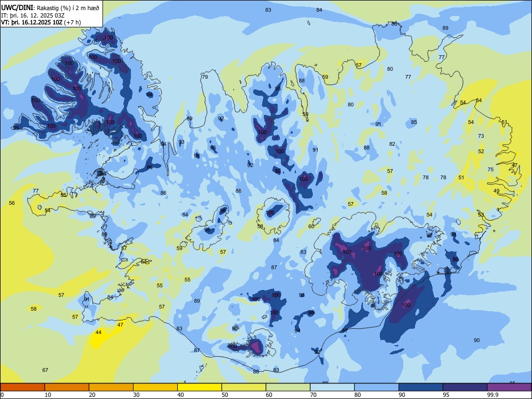Viewport: 532px width, 399px height.
Task: Click the orange 10–20 legend swatch
Action: (x=67, y=387)
